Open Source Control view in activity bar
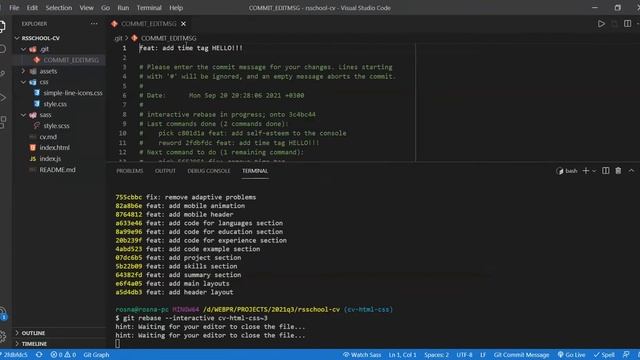Viewport: 640px width, 360px height. [2, 73]
